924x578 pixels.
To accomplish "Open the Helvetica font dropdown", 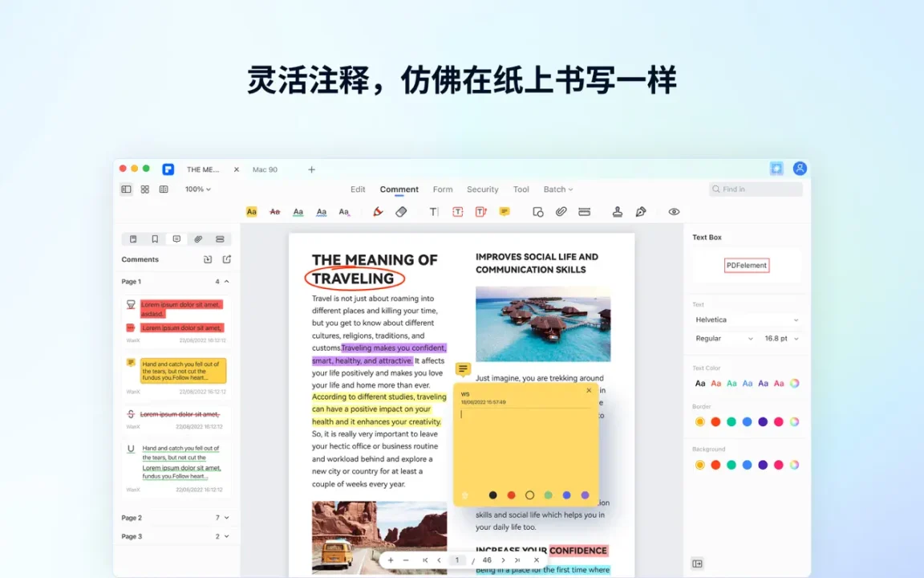I will coord(746,320).
